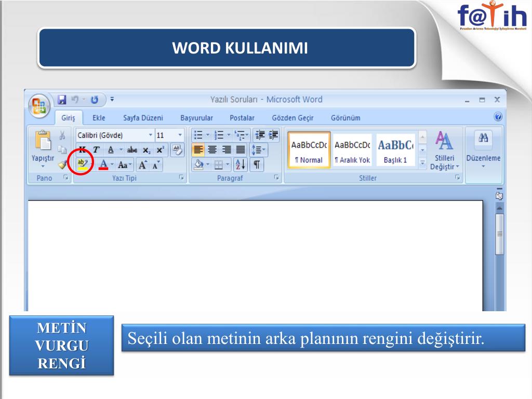
Task: Open the Customize Quick Access Toolbar arrow
Action: (x=112, y=99)
